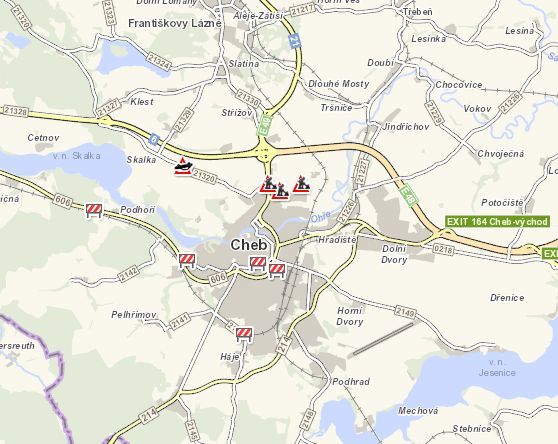Select the middle roadwork warning icon north of Cheb
This screenshot has width=558, height=444.
[281, 191]
